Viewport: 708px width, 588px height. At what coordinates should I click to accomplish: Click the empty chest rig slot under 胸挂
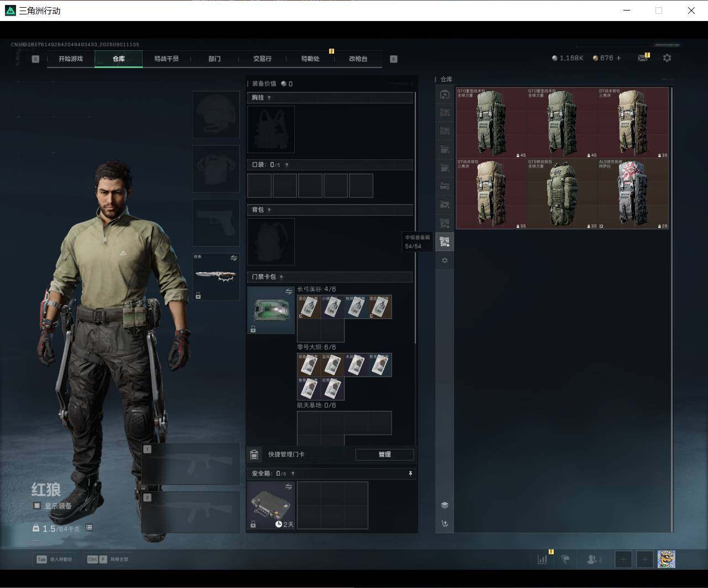coord(271,129)
